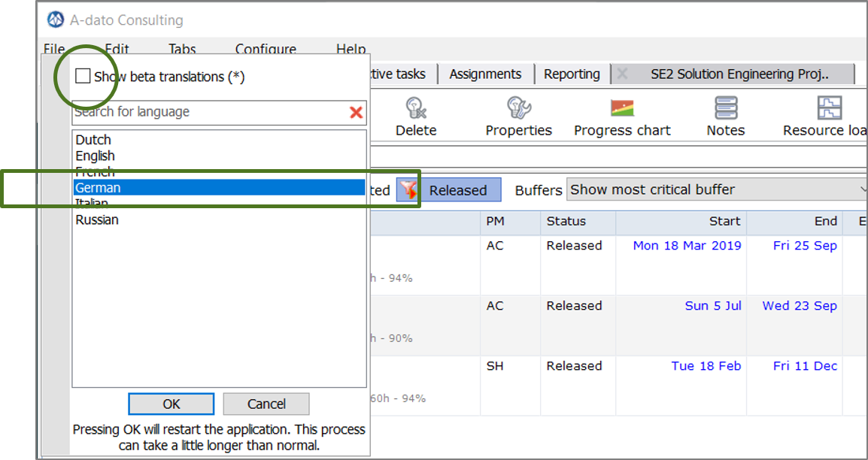Sort by the End column header
Screen dimensions: 868x460
(794, 222)
